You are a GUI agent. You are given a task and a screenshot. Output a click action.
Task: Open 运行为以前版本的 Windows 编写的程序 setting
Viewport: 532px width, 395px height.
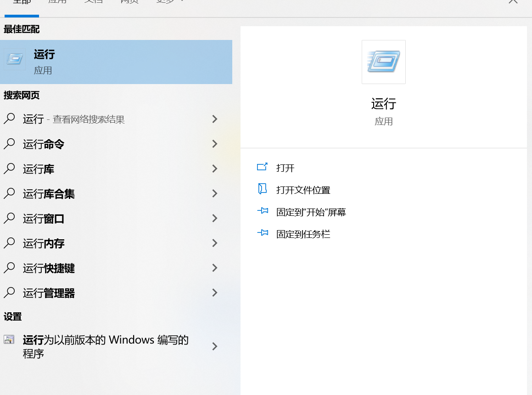[116, 346]
